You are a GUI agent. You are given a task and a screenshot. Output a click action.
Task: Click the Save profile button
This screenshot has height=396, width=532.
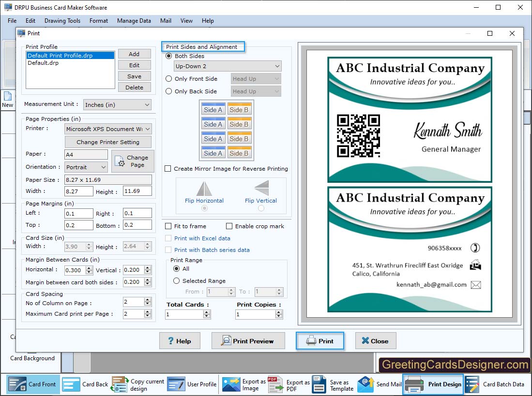point(135,76)
